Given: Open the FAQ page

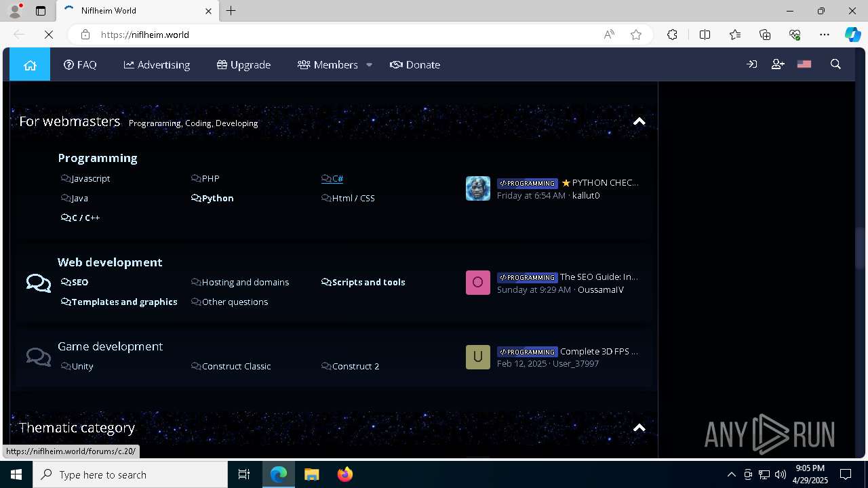Looking at the screenshot, I should (x=80, y=65).
